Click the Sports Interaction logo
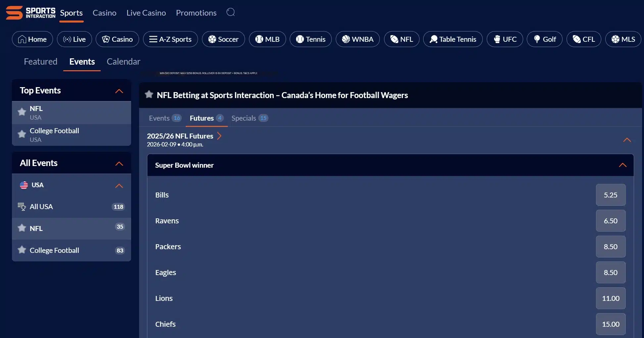Viewport: 644px width, 338px height. pyautogui.click(x=30, y=13)
